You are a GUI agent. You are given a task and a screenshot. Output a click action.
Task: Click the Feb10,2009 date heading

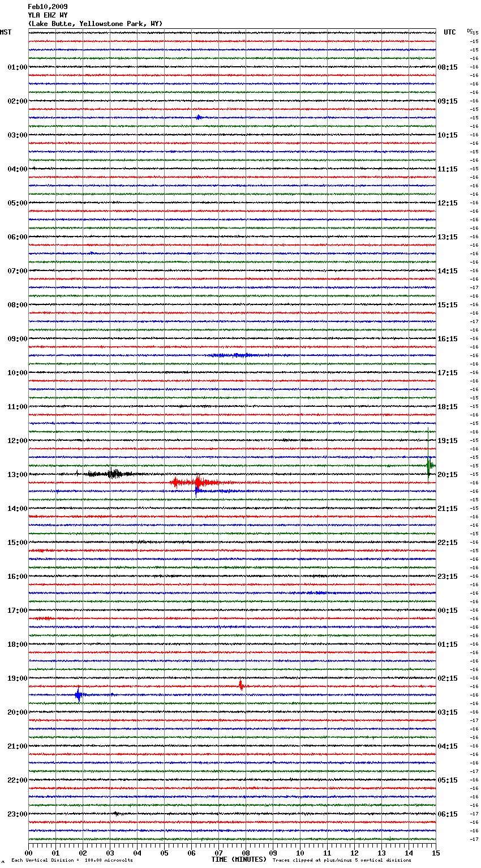pyautogui.click(x=48, y=7)
